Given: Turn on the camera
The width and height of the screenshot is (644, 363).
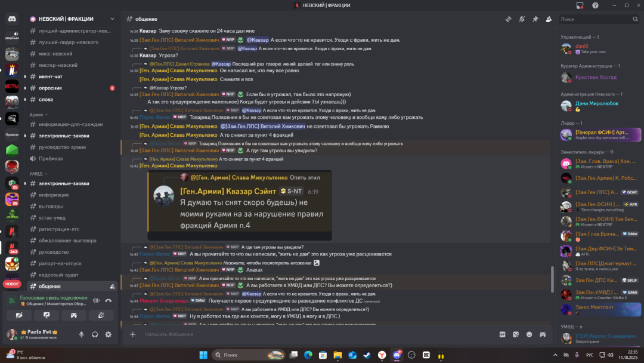Looking at the screenshot, I should click(x=19, y=315).
